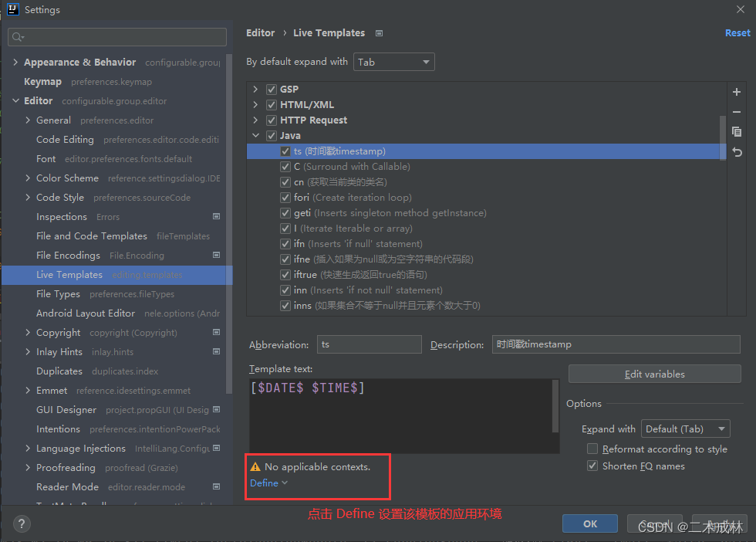Open the Expand with Default (Tab) dropdown

(x=686, y=429)
